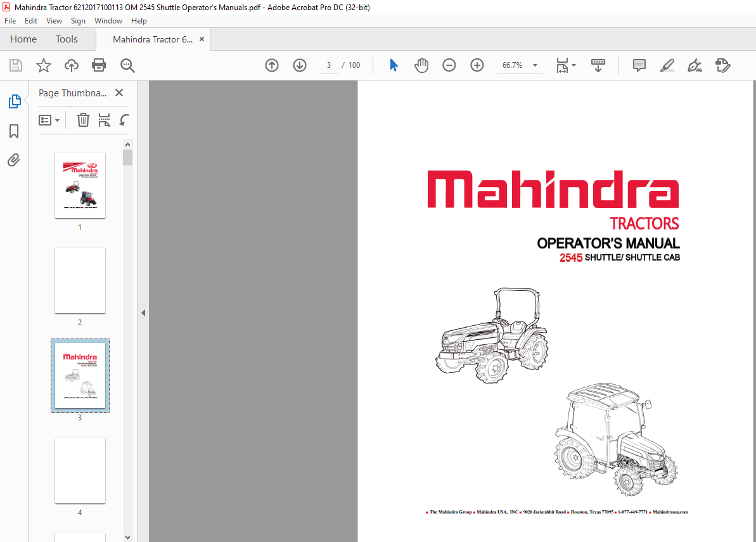Rotate page counterclockwise icon
This screenshot has height=542, width=756.
point(124,120)
